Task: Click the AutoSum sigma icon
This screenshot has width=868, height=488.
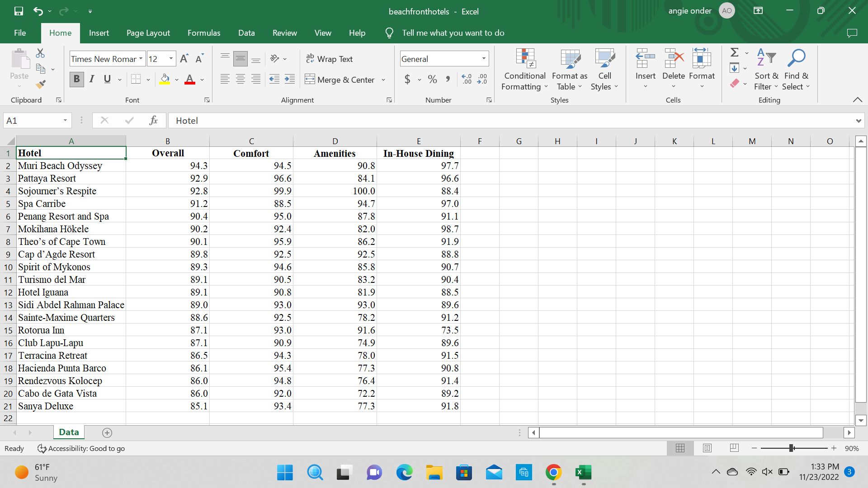Action: tap(735, 52)
